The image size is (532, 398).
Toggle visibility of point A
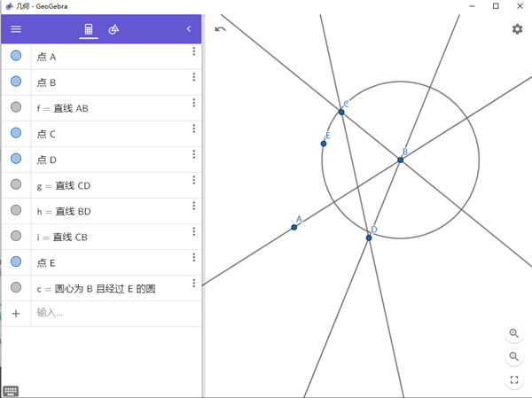pyautogui.click(x=16, y=56)
